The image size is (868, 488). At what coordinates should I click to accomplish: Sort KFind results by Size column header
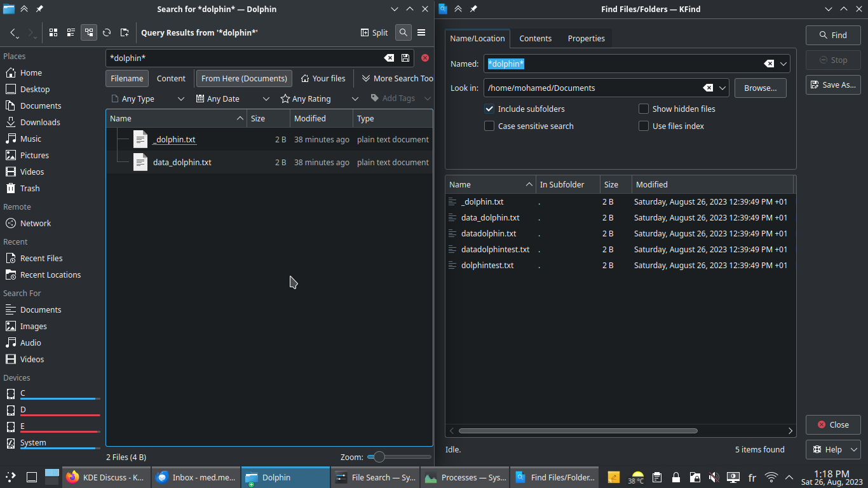tap(616, 184)
